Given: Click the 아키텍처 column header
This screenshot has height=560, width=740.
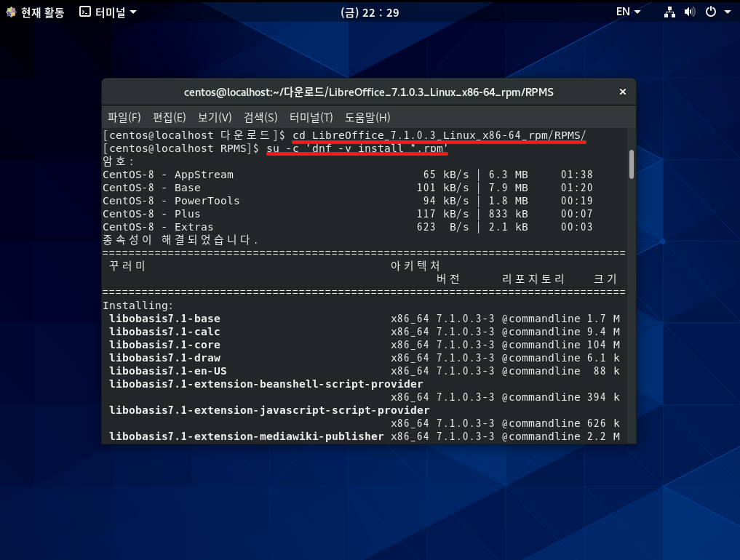Looking at the screenshot, I should [x=415, y=265].
